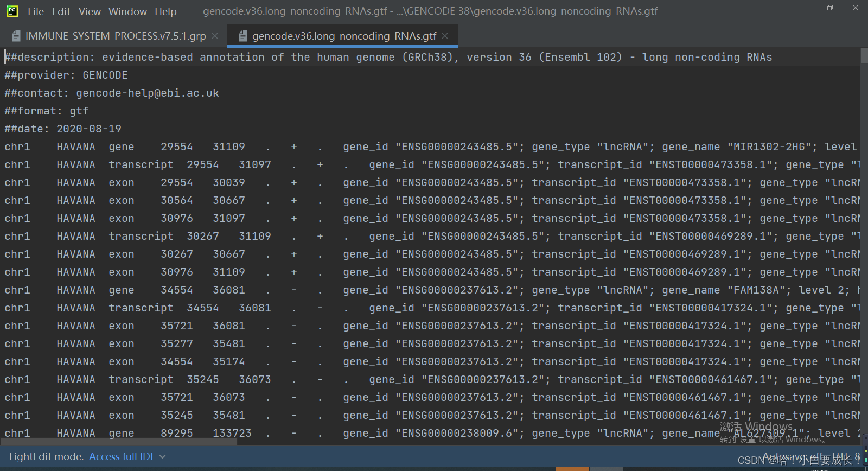Image resolution: width=868 pixels, height=471 pixels.
Task: Expand the Access full IDE dropdown arrow
Action: 163,457
